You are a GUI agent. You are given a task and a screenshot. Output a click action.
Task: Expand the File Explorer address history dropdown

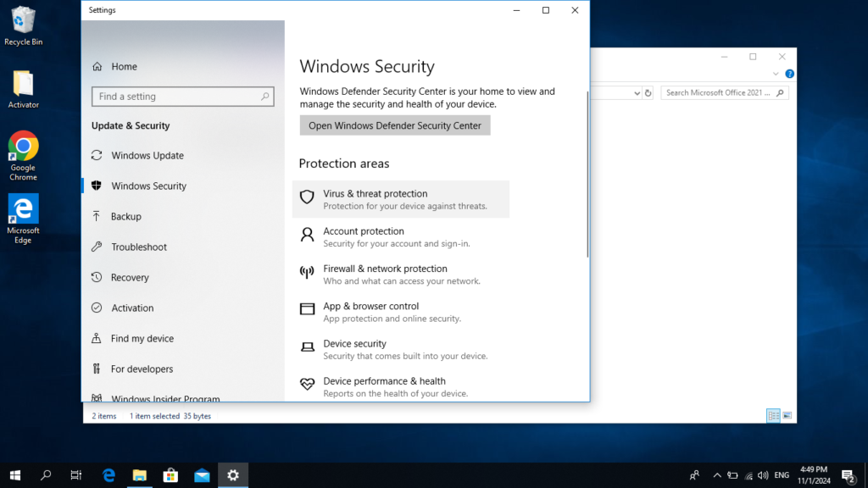(x=637, y=93)
